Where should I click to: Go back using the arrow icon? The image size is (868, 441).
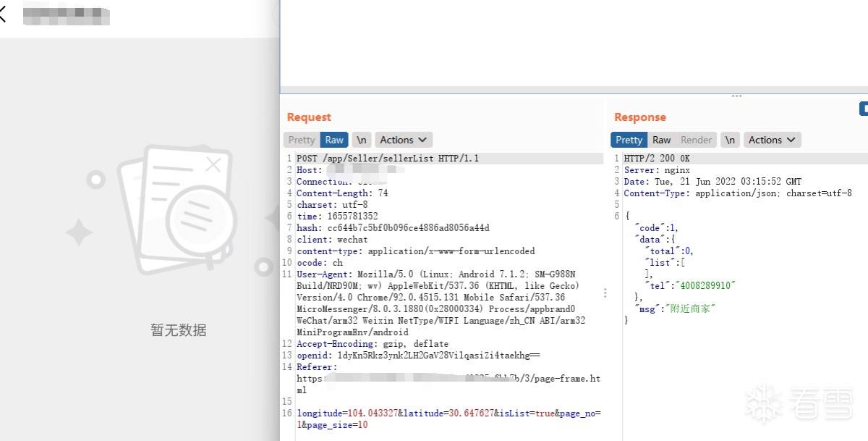click(3, 14)
